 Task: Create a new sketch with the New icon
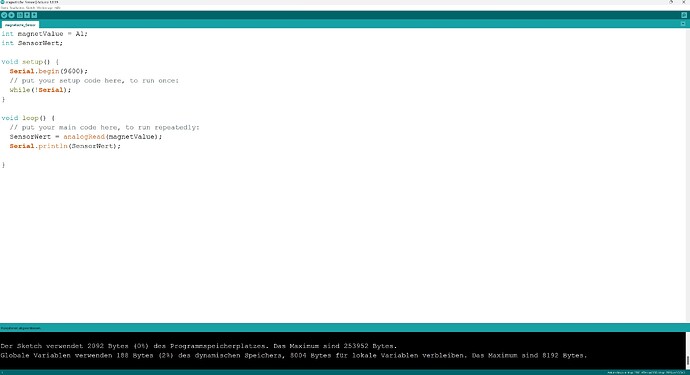click(20, 15)
